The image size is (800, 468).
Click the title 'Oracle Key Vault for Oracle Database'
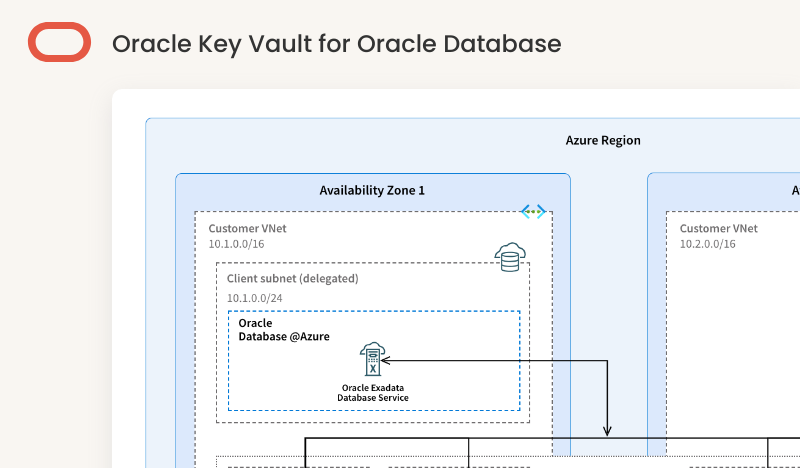[337, 44]
